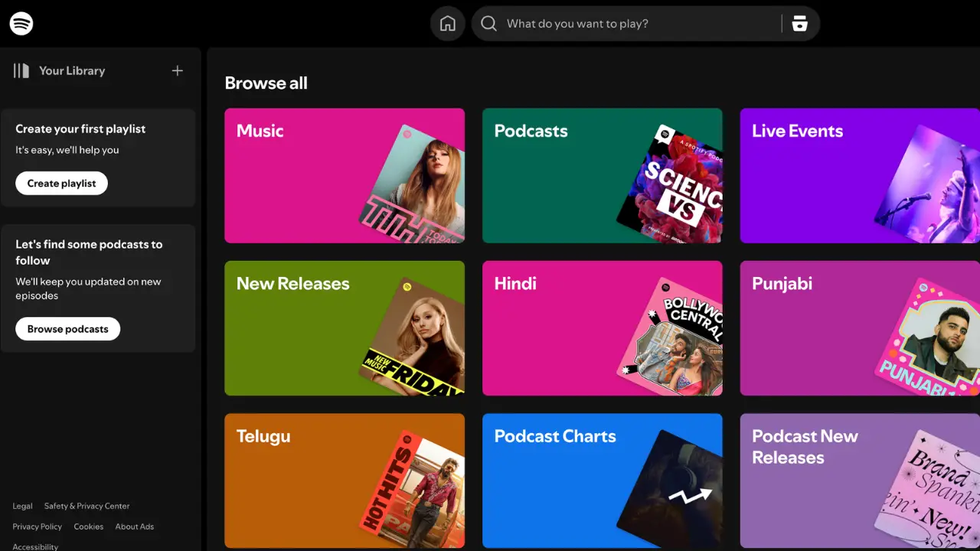Open the Music category card
The height and width of the screenshot is (551, 980).
coord(344,175)
